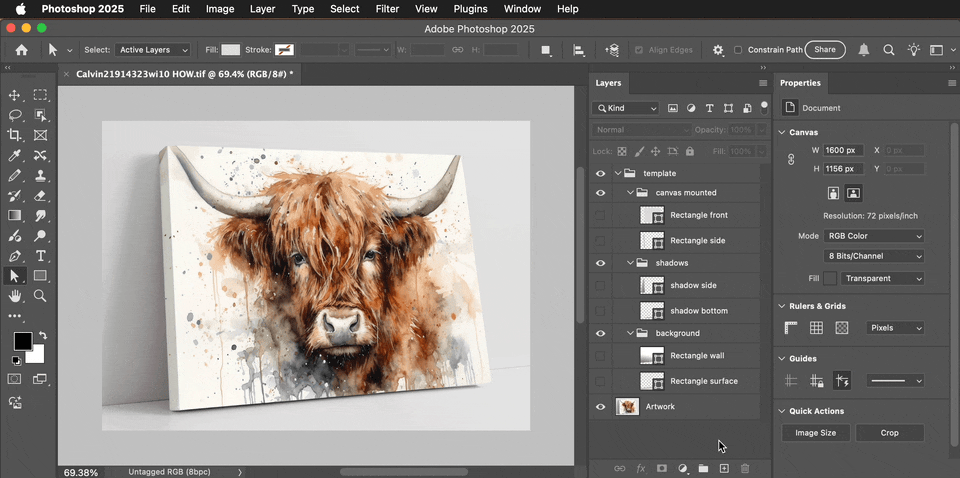The width and height of the screenshot is (960, 478).
Task: Open the Plugins menu
Action: point(470,9)
